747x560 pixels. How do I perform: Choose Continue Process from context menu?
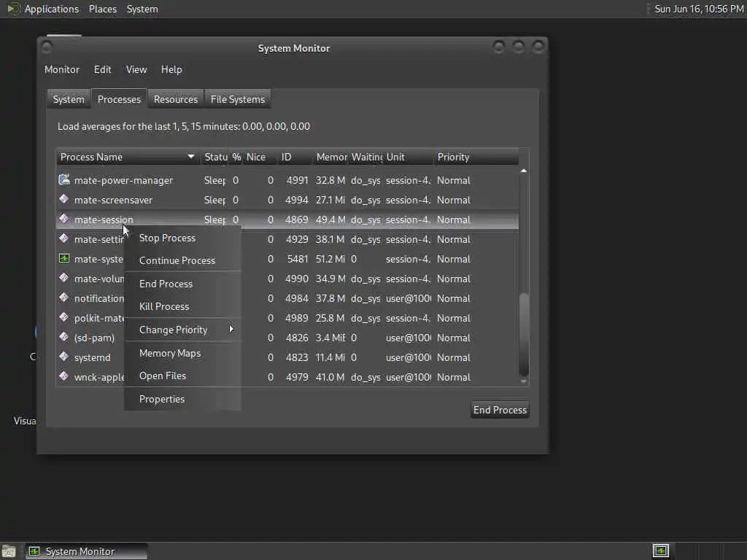(x=183, y=260)
